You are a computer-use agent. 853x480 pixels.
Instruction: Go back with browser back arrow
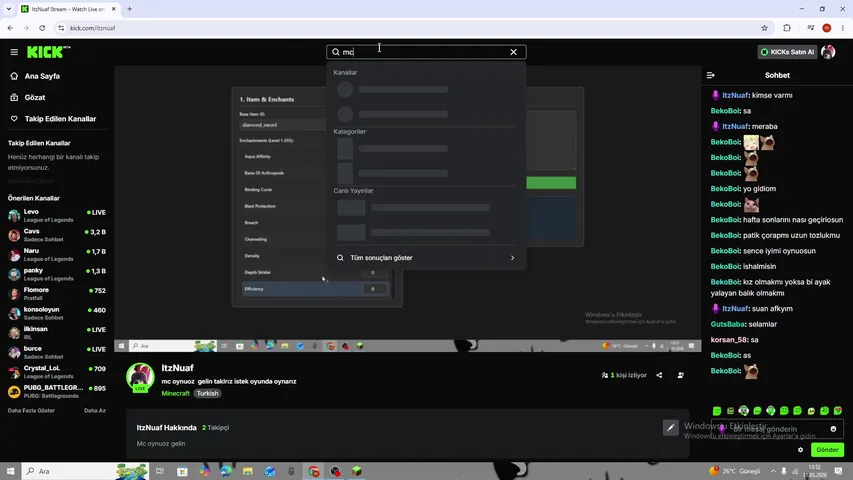click(x=10, y=28)
